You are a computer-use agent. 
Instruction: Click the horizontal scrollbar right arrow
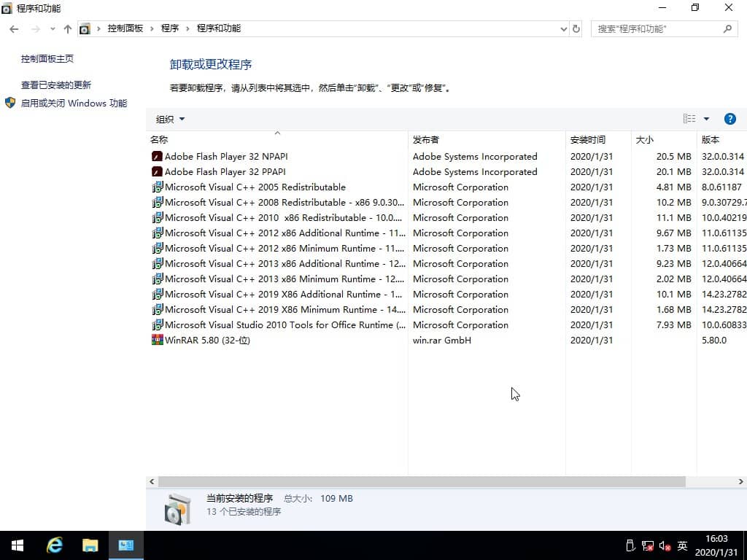(x=741, y=481)
